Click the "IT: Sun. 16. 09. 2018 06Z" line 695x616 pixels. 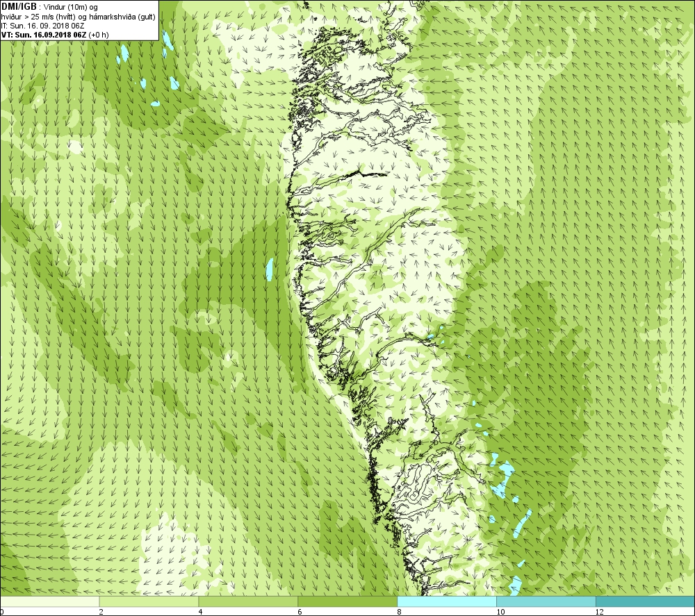coord(42,26)
